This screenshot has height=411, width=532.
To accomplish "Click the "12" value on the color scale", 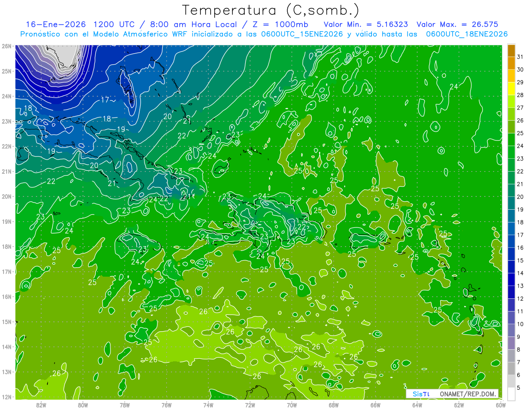I will click(520, 298).
